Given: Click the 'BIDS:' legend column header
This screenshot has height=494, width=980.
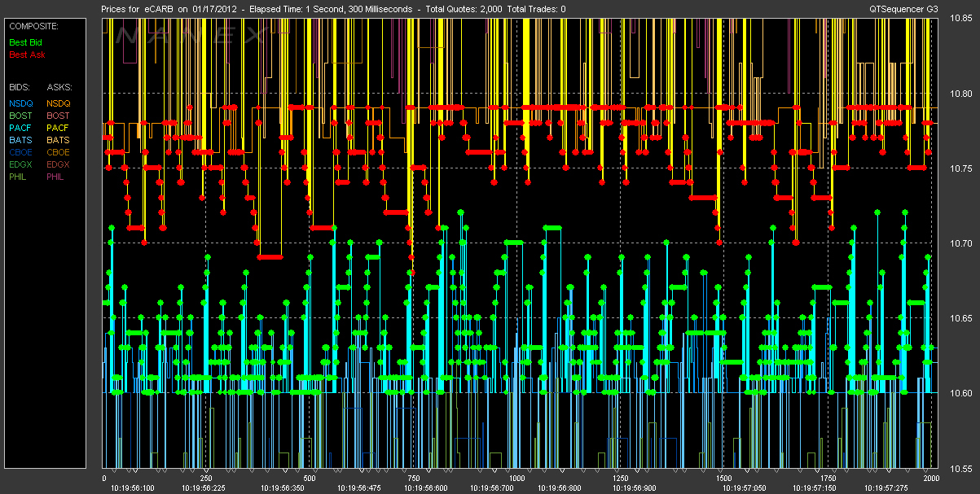Looking at the screenshot, I should (19, 85).
